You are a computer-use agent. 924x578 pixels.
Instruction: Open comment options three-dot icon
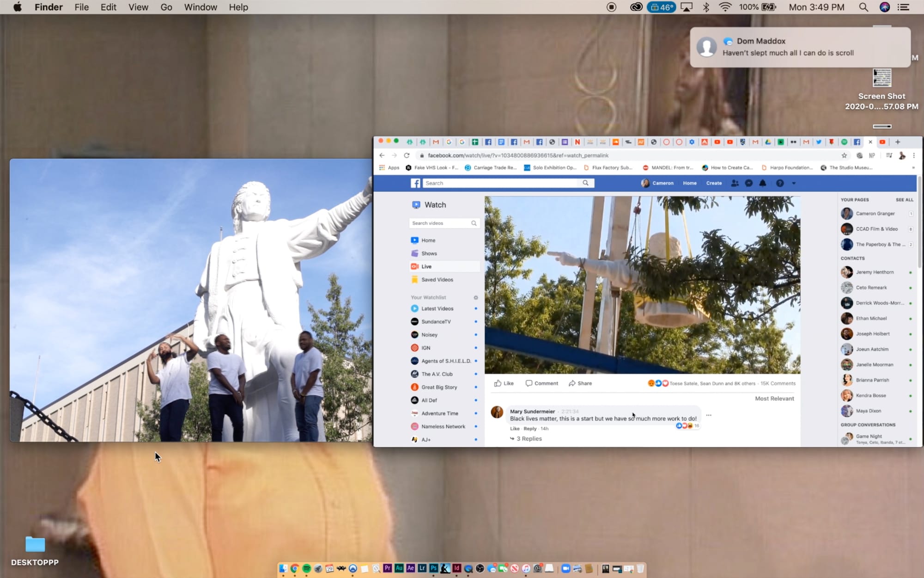[x=709, y=415]
